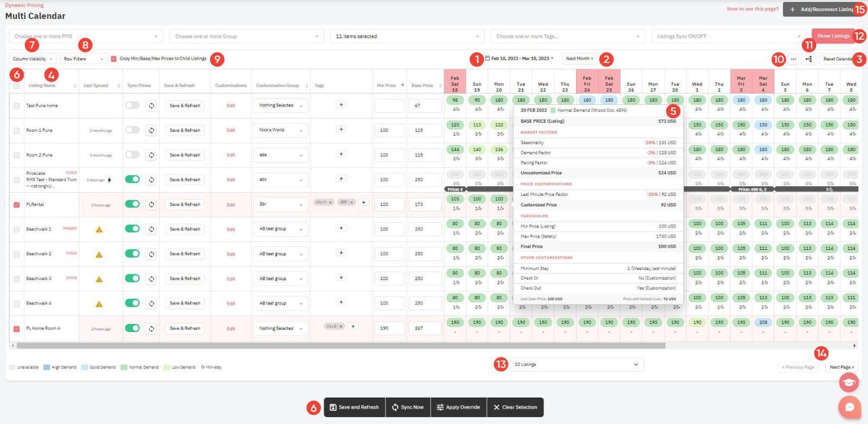
Task: Click the horizontal scrollbar under the calendar table
Action: (341, 345)
